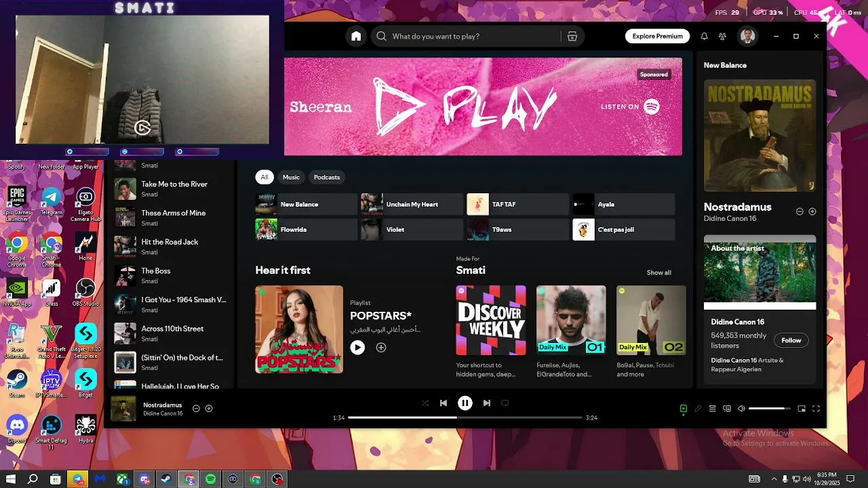The width and height of the screenshot is (868, 488).
Task: Hide Nostradamus via minus icon in player bar
Action: tap(196, 409)
